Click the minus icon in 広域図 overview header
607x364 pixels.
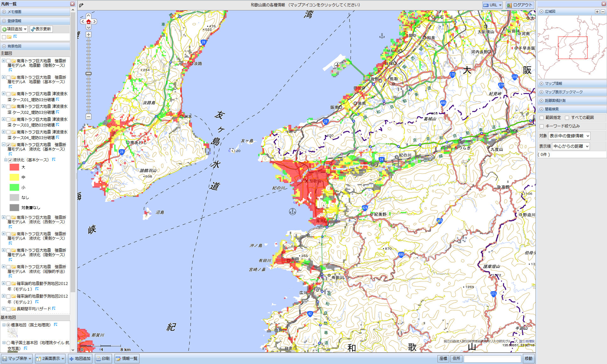603,12
